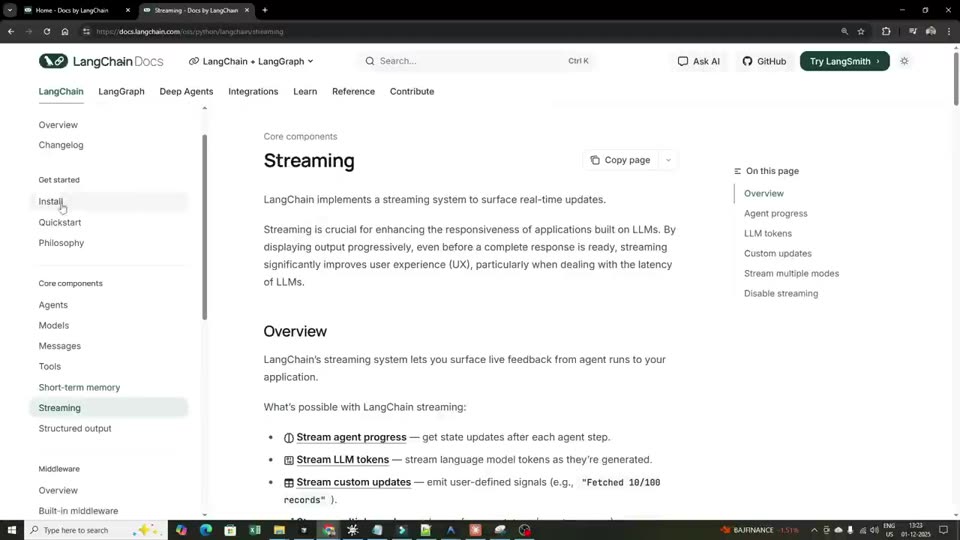Open a new browser tab
Screen dimensions: 960x540
pos(265,10)
